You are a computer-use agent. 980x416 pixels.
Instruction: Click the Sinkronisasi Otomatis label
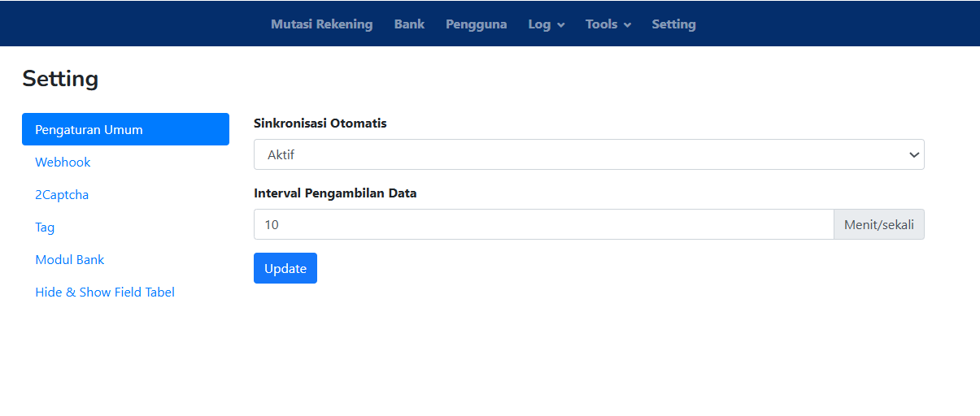tap(320, 123)
